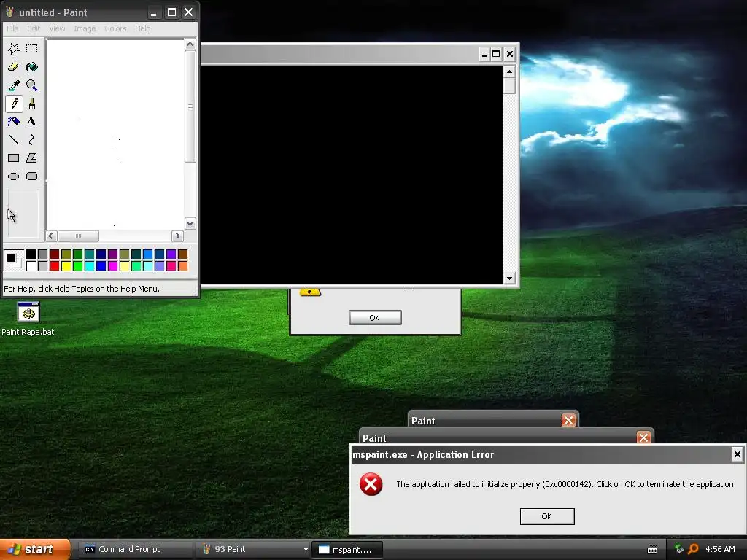Pick the white color swatch in the palette

pos(31,265)
